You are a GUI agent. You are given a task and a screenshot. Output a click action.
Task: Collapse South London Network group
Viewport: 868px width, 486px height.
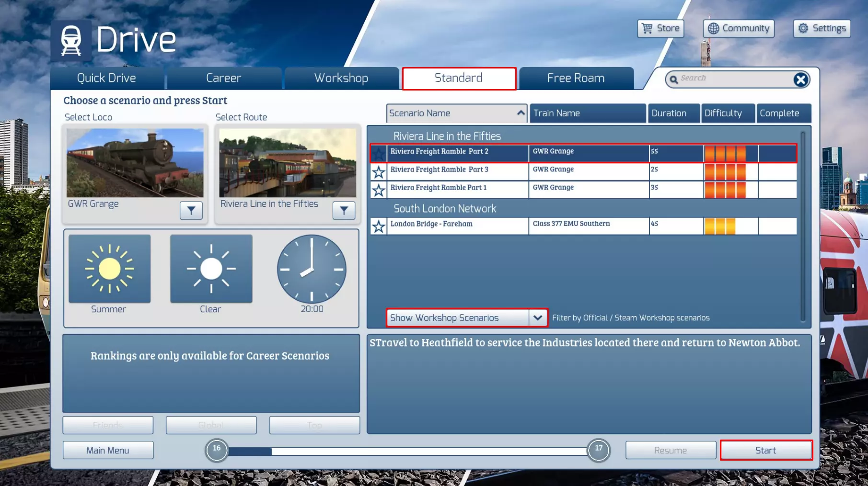pos(445,209)
